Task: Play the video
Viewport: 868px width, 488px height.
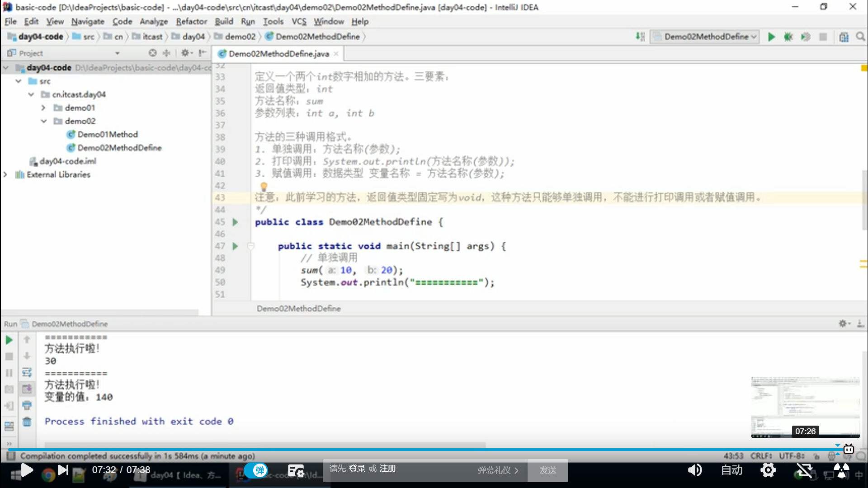Action: coord(27,470)
